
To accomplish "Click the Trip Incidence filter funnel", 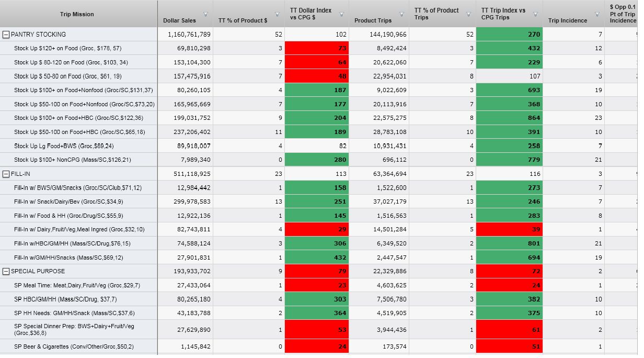I will tap(596, 14).
